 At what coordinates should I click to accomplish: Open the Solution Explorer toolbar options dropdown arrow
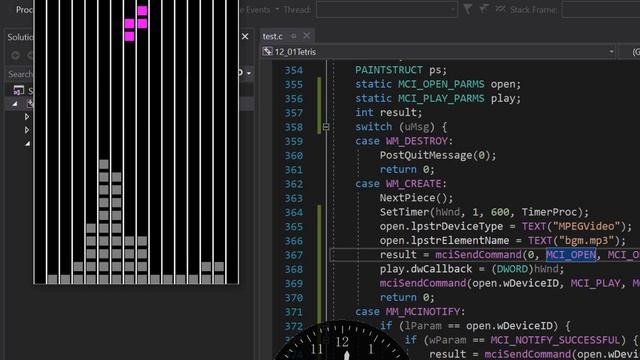tap(249, 73)
